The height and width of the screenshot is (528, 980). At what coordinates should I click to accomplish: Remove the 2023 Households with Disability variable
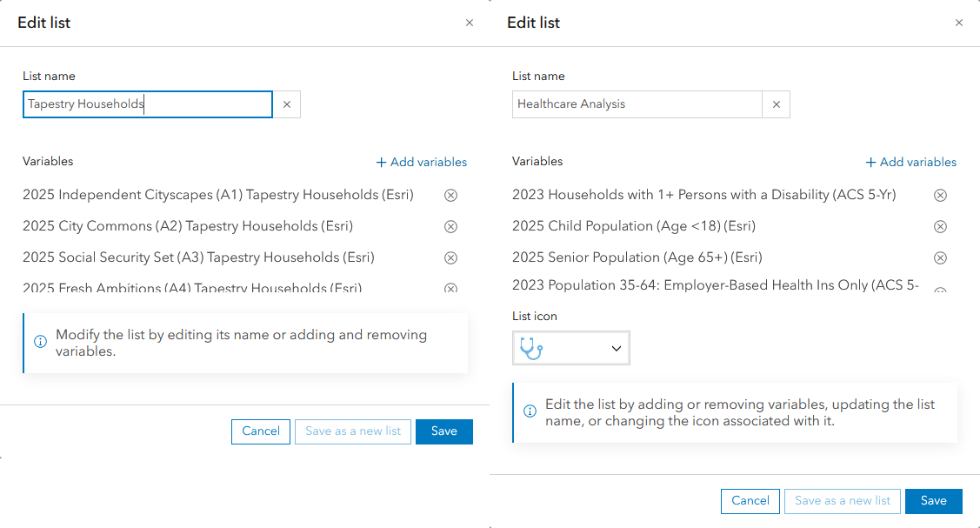940,195
